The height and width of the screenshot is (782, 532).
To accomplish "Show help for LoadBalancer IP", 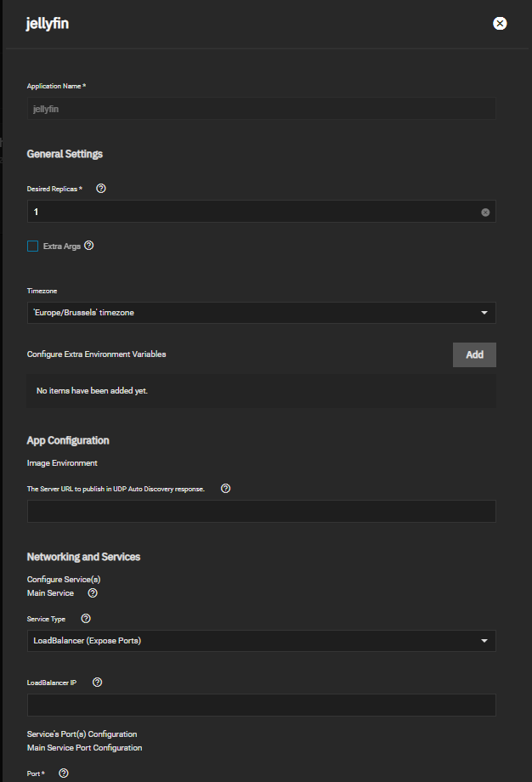I will [97, 683].
